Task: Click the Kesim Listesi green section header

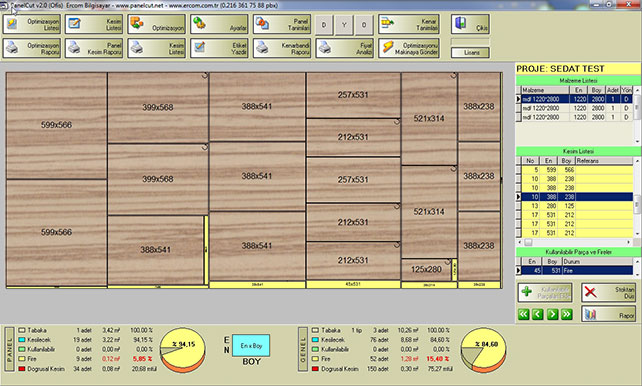Action: pos(578,151)
